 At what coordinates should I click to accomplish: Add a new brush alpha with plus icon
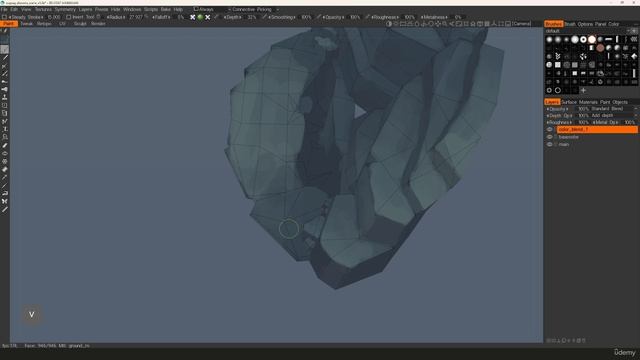583,90
